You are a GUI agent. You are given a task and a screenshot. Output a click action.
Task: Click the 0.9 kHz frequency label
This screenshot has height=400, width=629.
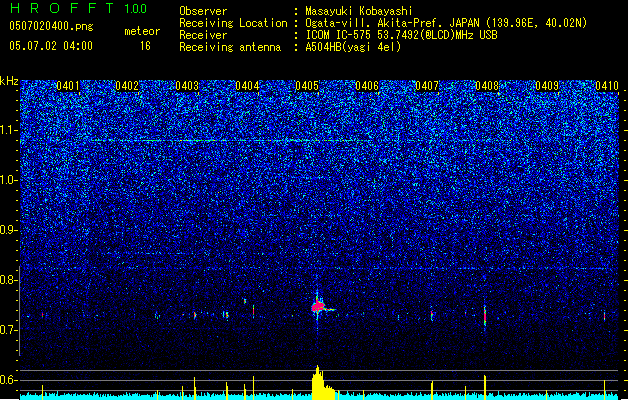8,230
